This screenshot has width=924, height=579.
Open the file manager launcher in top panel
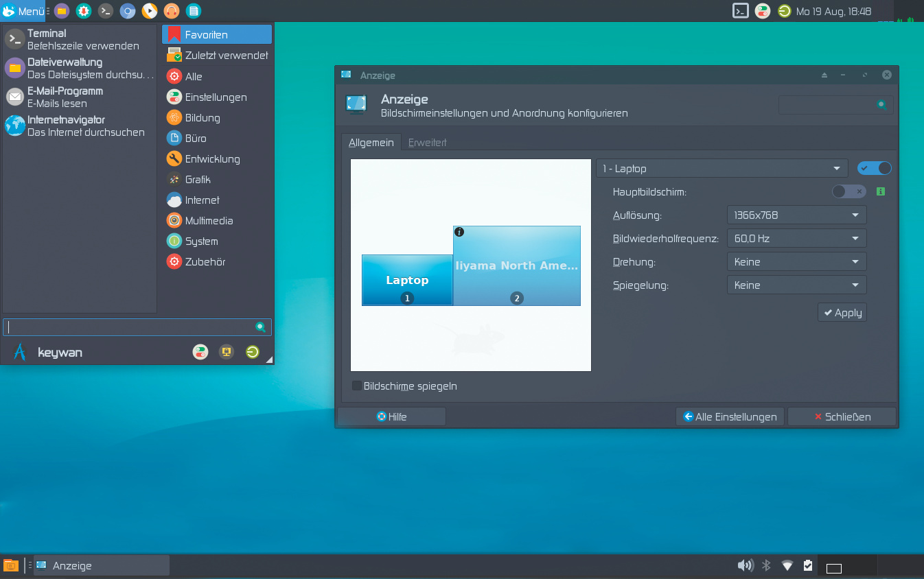(62, 11)
